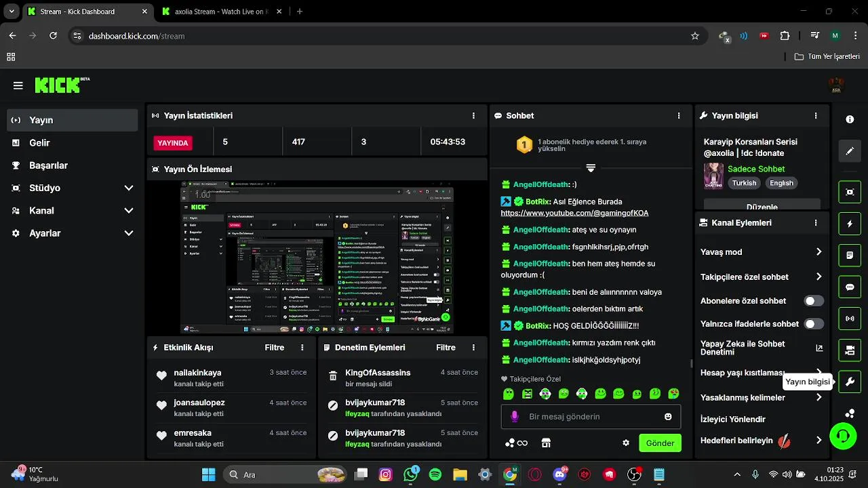The height and width of the screenshot is (488, 868).
Task: Open a new browser tab
Action: tap(300, 12)
